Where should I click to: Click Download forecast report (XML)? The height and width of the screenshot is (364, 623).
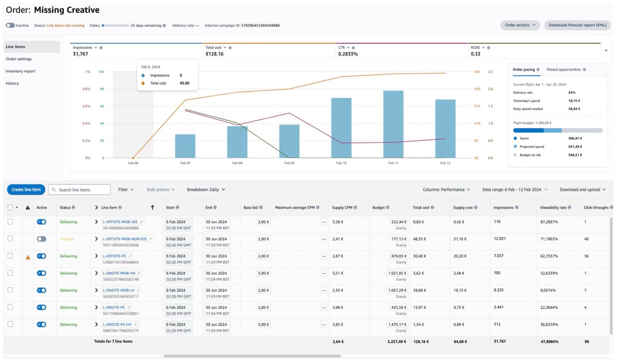click(x=577, y=25)
